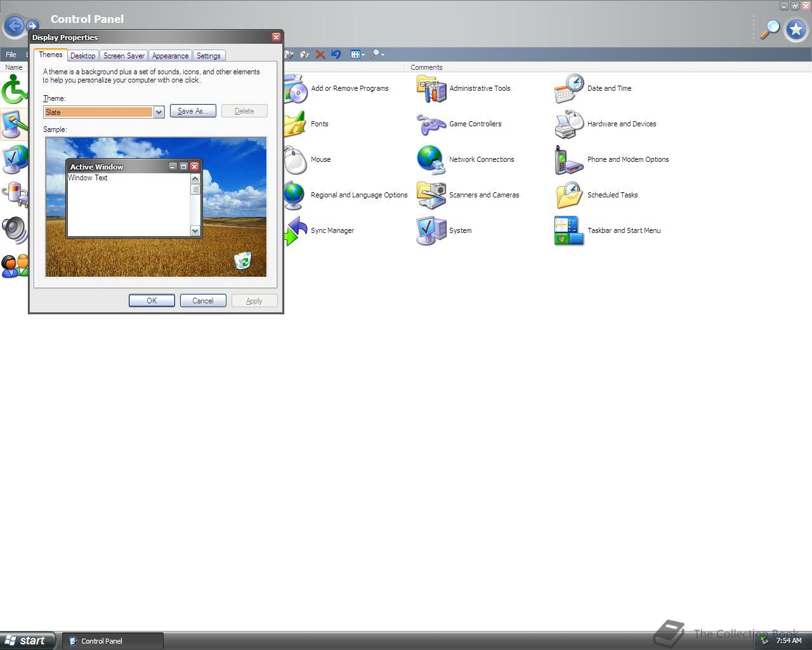Open the Fonts folder icon
The height and width of the screenshot is (650, 812).
coord(296,124)
